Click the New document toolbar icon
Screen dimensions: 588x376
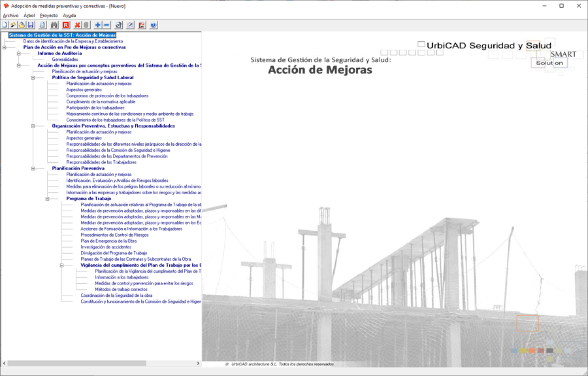pos(5,25)
